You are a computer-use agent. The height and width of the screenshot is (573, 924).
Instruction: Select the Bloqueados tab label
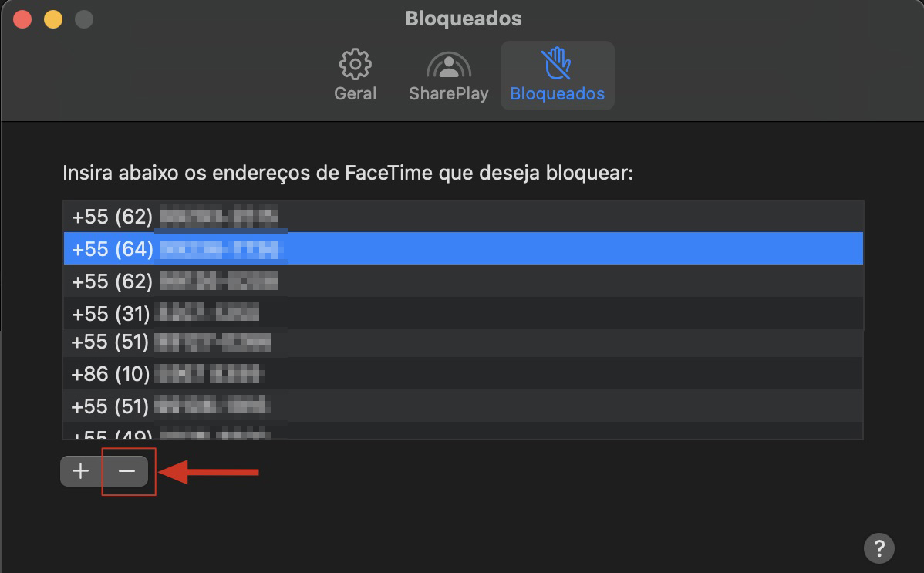tap(557, 93)
